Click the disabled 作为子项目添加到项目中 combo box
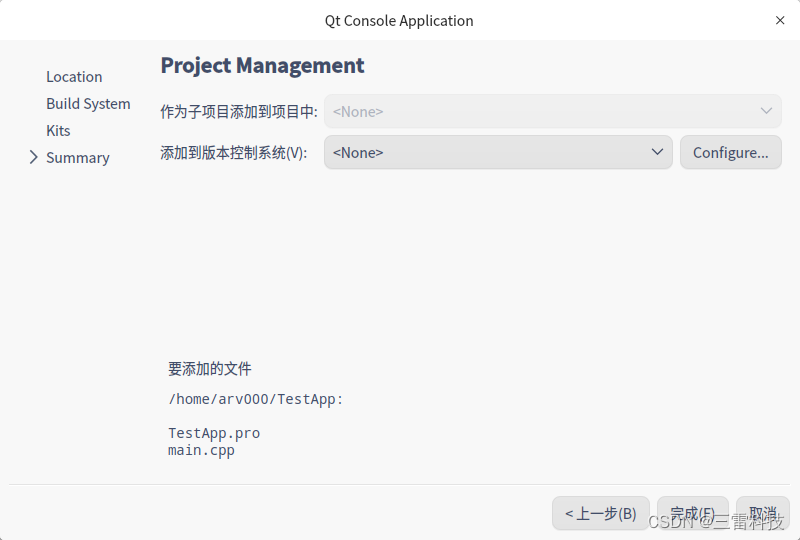This screenshot has height=540, width=800. coord(553,111)
